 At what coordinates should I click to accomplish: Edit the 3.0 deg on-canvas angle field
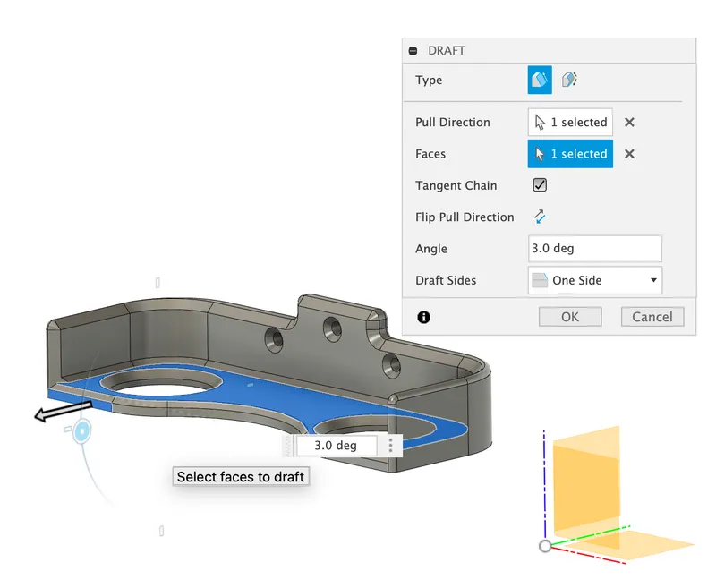[337, 446]
